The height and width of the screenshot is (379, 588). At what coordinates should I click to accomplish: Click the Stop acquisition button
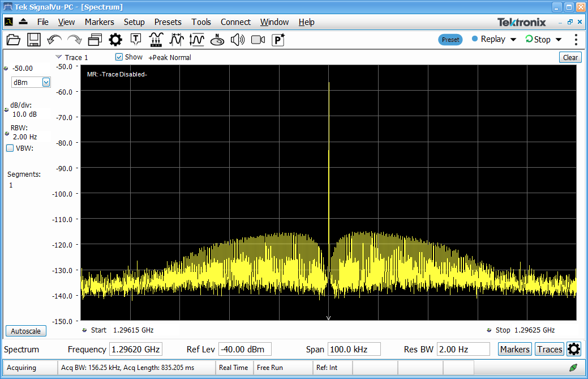pos(538,39)
